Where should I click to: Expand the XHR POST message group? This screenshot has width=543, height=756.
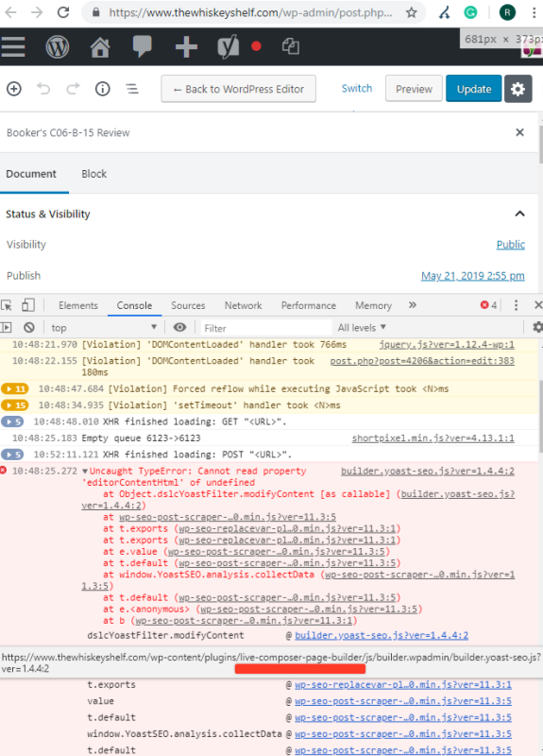pyautogui.click(x=12, y=455)
